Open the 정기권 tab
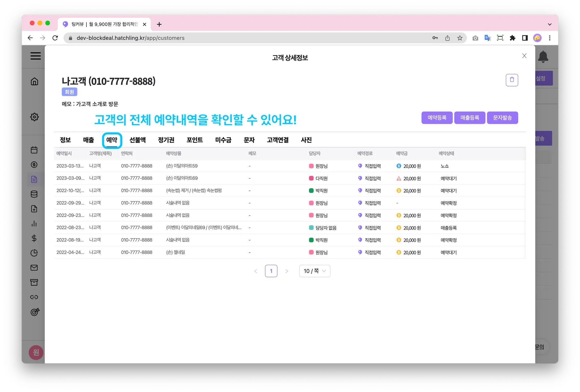 point(166,140)
